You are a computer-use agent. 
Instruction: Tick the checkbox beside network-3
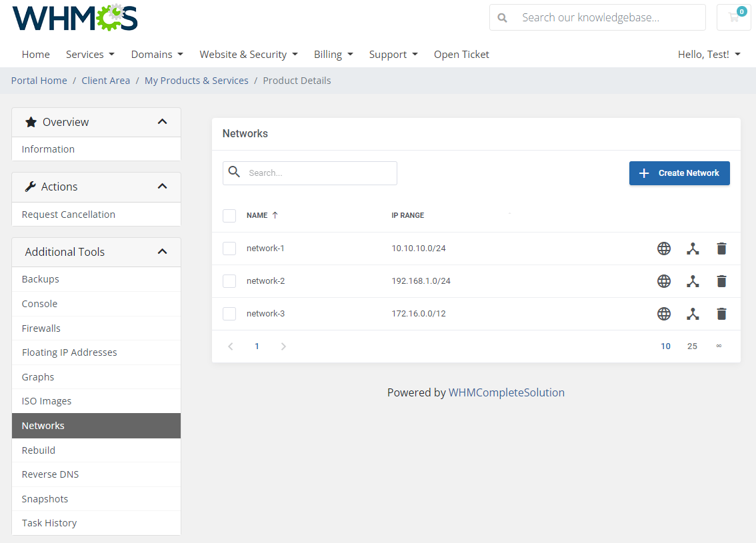pos(229,313)
